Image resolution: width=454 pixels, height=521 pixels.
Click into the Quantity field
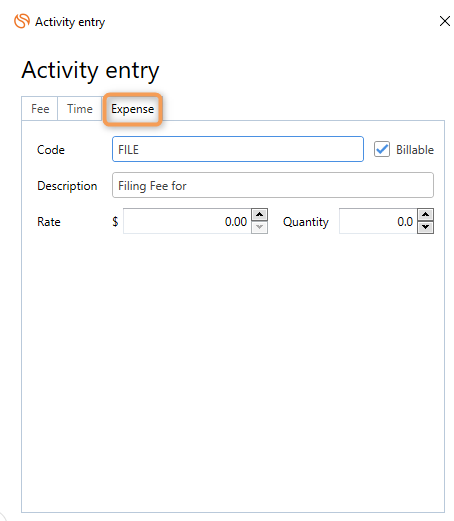point(378,221)
